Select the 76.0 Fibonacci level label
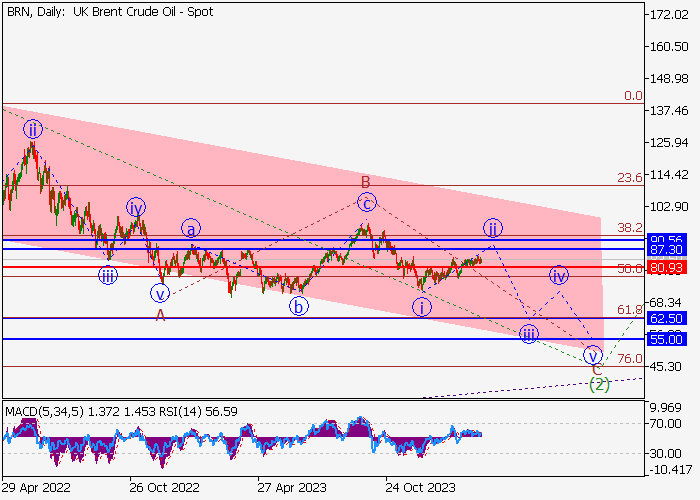This screenshot has width=700, height=500. pyautogui.click(x=630, y=358)
